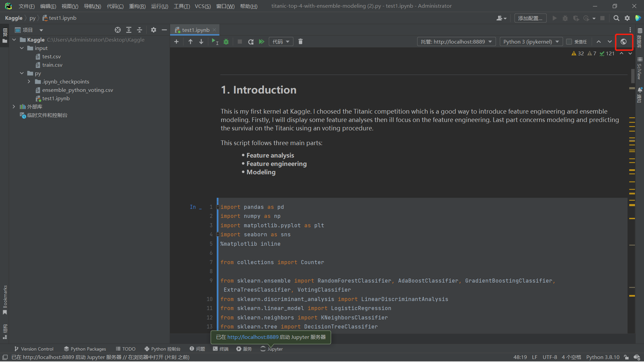Image resolution: width=644 pixels, height=362 pixels.
Task: Hide the project panel
Action: (164, 30)
